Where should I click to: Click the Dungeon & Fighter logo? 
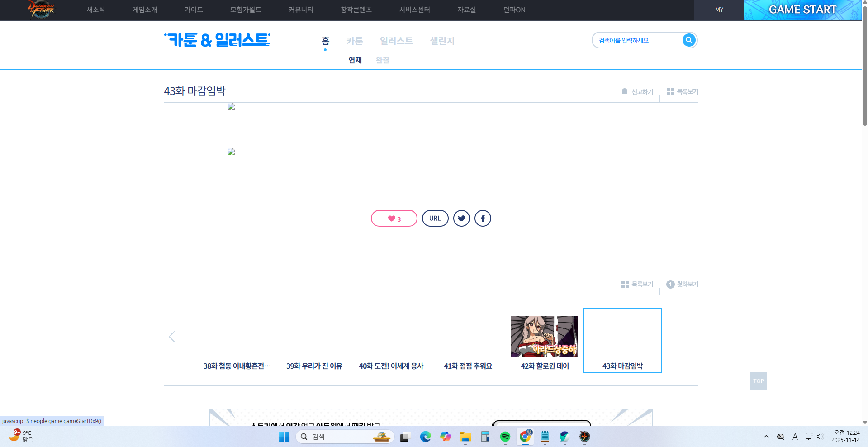click(x=41, y=10)
